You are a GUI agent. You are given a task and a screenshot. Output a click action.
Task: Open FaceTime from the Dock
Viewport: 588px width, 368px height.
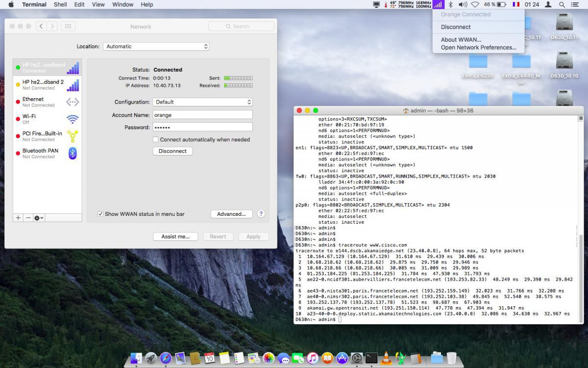point(298,358)
